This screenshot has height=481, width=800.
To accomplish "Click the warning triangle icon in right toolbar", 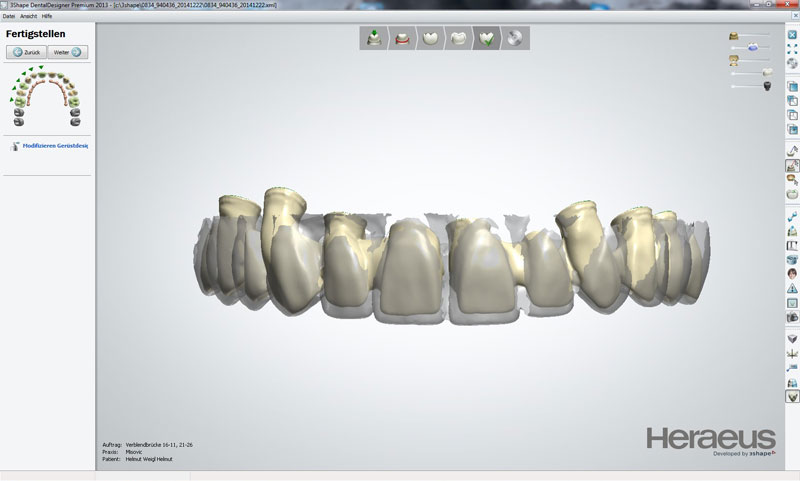I will (792, 289).
